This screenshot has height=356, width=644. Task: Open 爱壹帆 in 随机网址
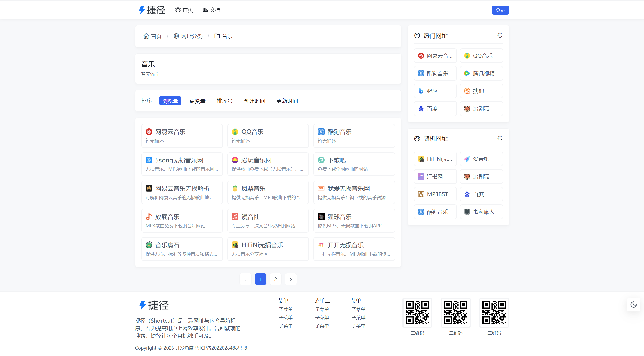point(481,159)
